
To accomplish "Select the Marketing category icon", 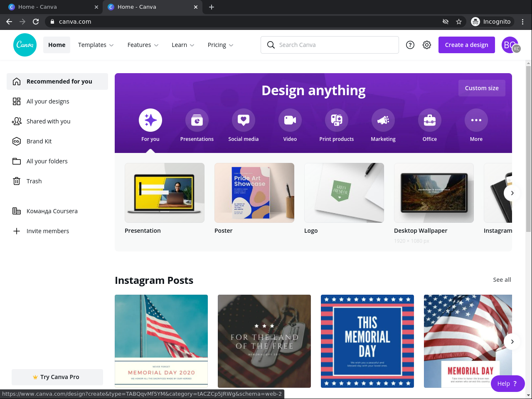I will [x=383, y=120].
